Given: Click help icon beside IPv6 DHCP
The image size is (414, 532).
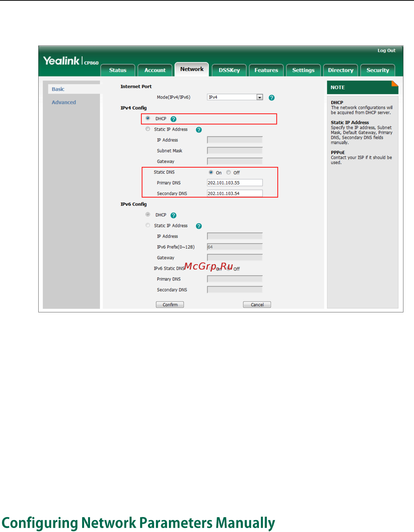Looking at the screenshot, I should 174,215.
